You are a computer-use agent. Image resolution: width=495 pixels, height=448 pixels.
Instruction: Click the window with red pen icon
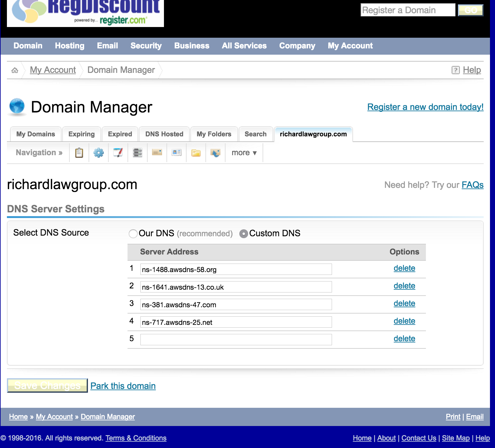118,153
